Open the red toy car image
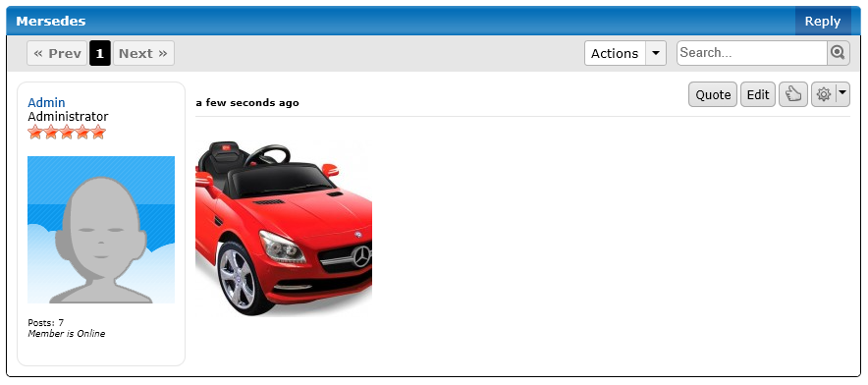The image size is (868, 385). pyautogui.click(x=284, y=228)
